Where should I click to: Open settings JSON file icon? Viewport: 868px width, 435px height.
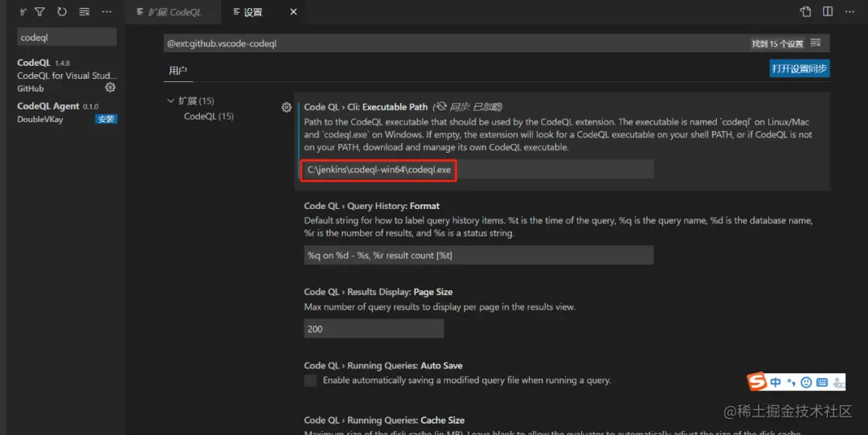click(x=805, y=11)
